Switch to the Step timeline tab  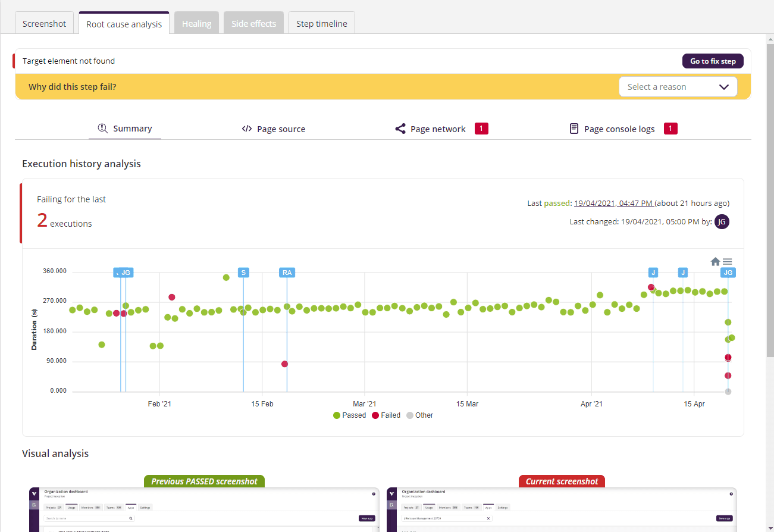tap(321, 24)
